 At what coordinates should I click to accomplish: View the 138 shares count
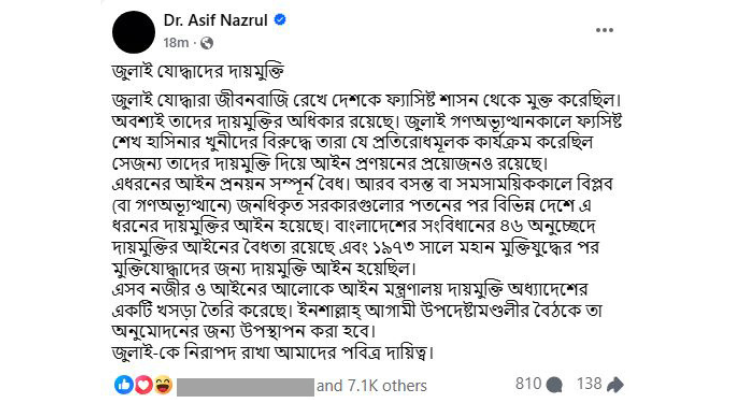pos(589,384)
